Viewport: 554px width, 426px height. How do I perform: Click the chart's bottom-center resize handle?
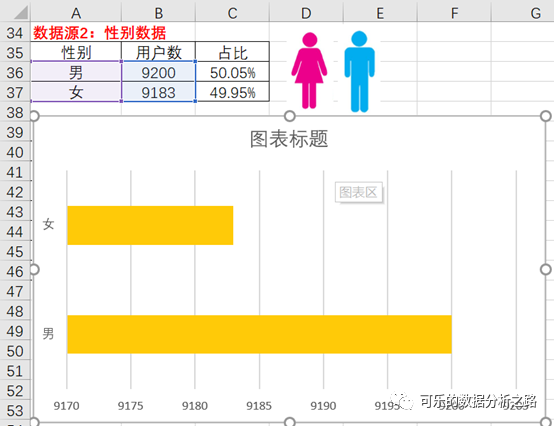(290, 422)
